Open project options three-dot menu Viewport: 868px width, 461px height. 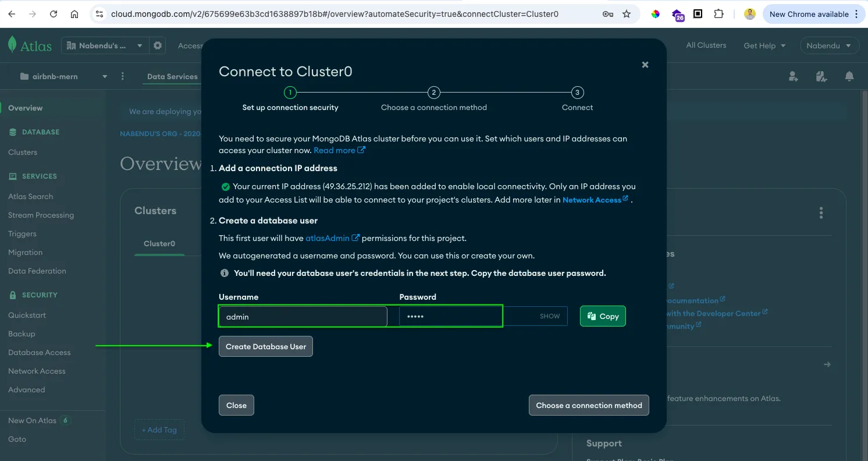pyautogui.click(x=123, y=76)
